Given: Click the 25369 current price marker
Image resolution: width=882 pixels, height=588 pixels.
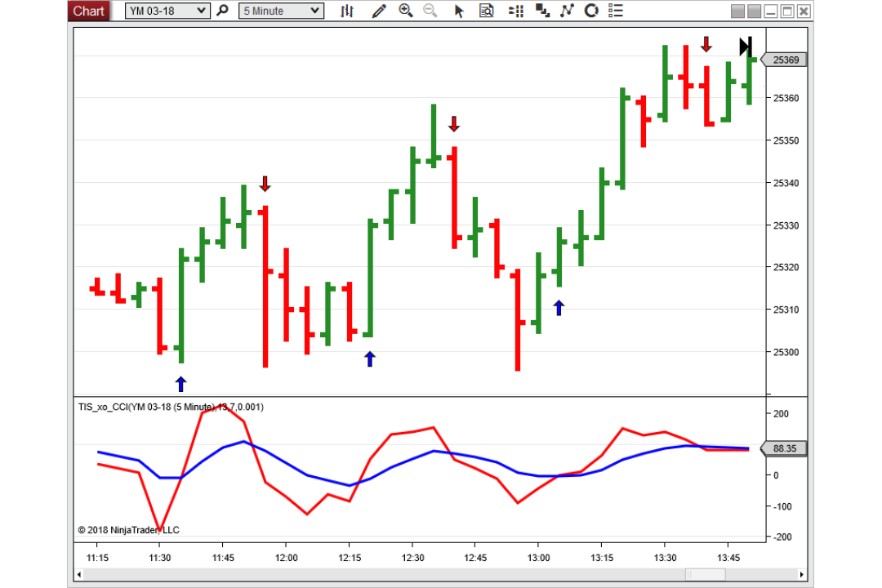Looking at the screenshot, I should pyautogui.click(x=784, y=60).
